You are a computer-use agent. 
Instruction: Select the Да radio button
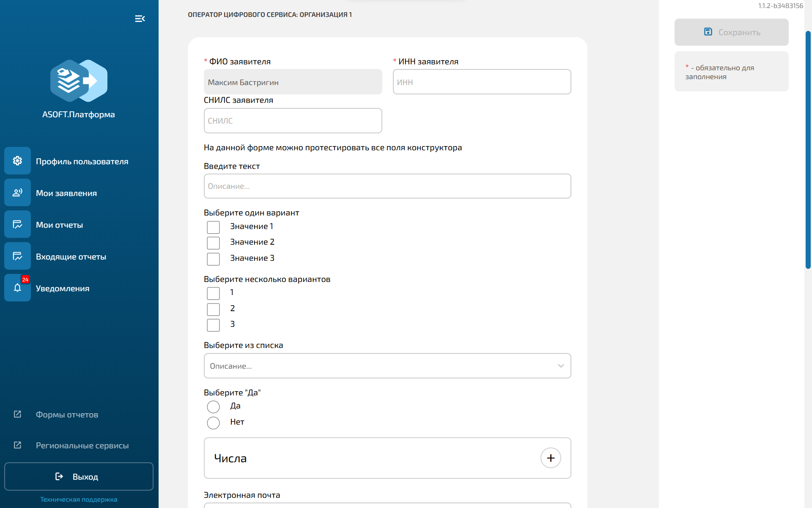tap(213, 407)
